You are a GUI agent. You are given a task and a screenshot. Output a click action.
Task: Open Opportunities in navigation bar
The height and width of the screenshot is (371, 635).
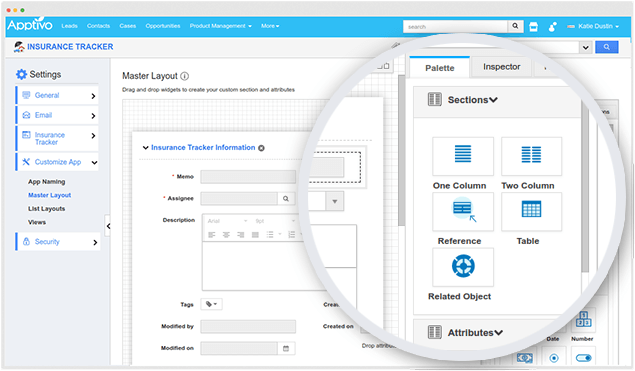point(163,26)
